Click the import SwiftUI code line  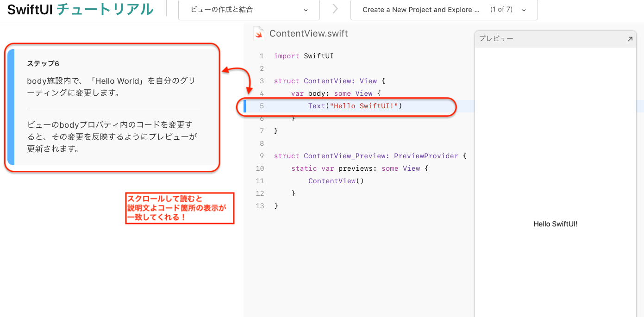304,56
